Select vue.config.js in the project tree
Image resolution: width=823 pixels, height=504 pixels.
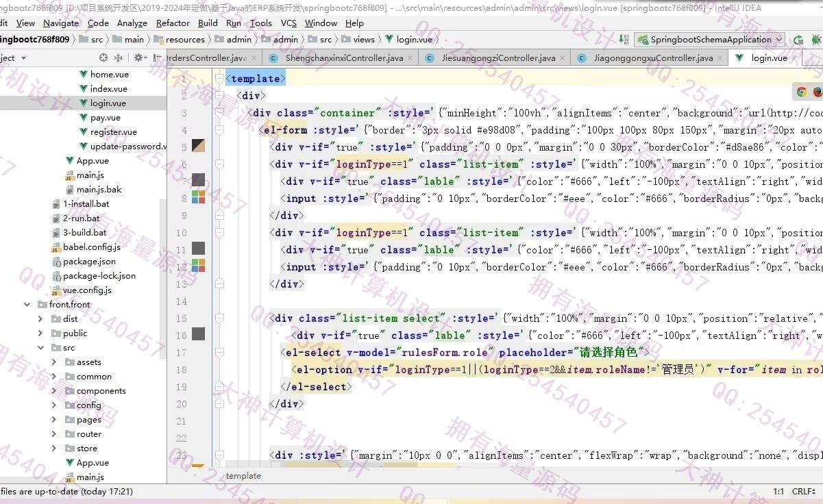pyautogui.click(x=87, y=290)
